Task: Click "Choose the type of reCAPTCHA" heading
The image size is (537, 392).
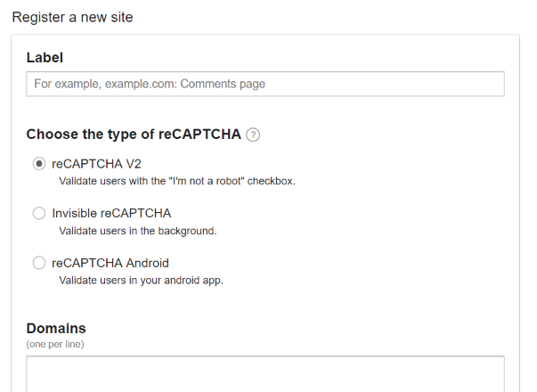Action: coord(134,135)
